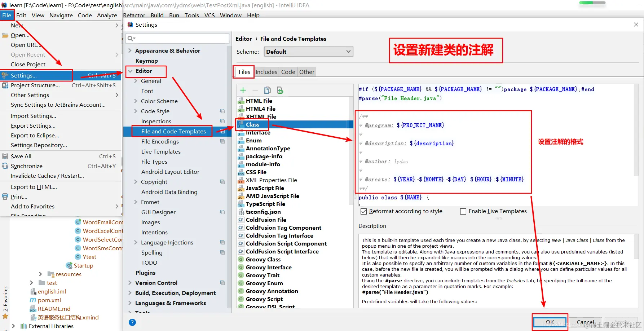Click the WordEmailCont class icon
The image size is (644, 331).
pos(78,222)
